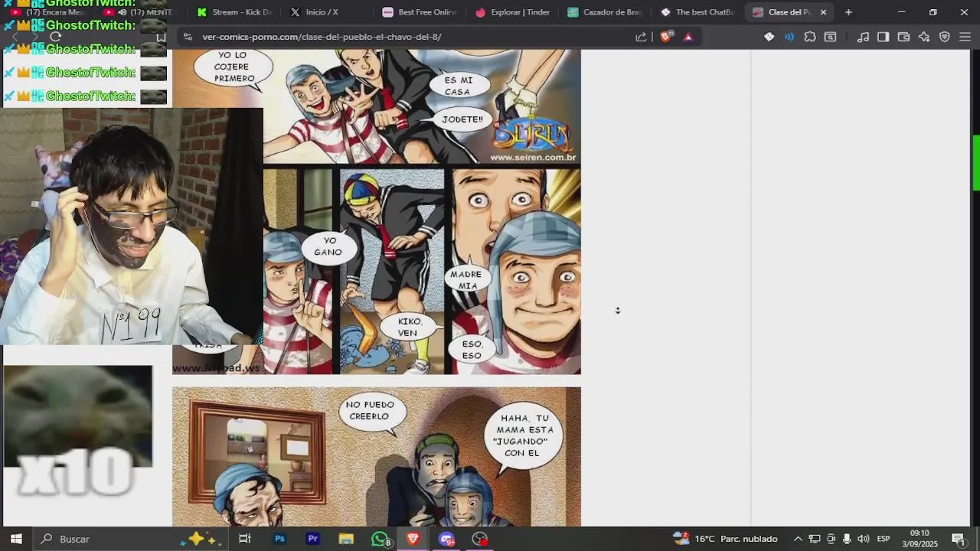Share this page via share icon
Viewport: 980px width, 551px height.
tap(641, 37)
